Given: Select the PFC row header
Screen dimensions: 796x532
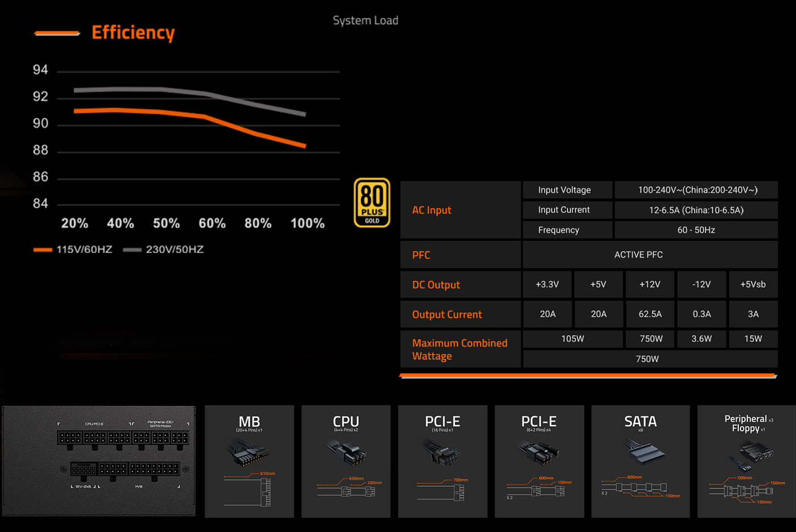Looking at the screenshot, I should [x=460, y=255].
